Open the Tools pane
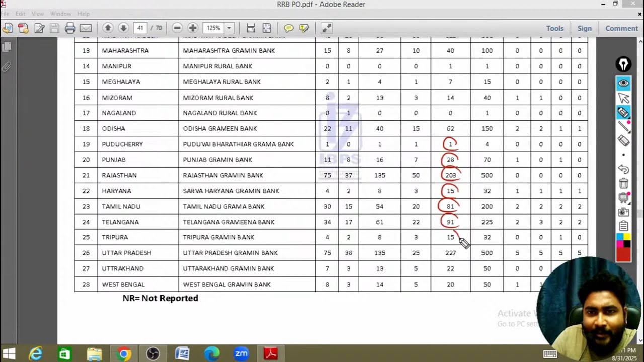 point(555,28)
